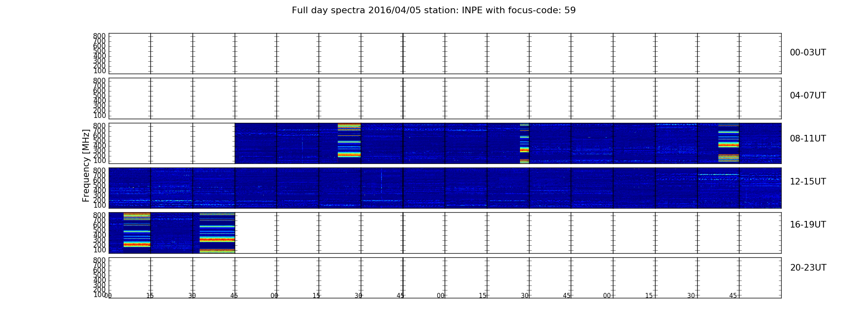868x331 pixels.
Task: Click the "Frequency [MHz]" axis label
Action: point(86,165)
